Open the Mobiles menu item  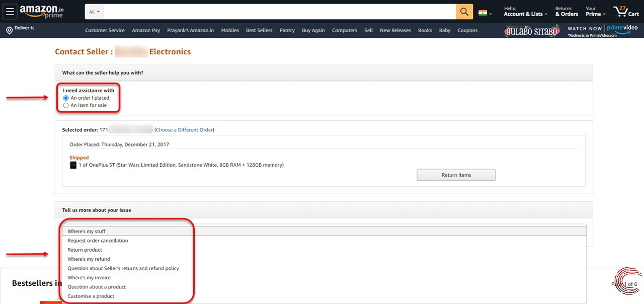point(230,30)
